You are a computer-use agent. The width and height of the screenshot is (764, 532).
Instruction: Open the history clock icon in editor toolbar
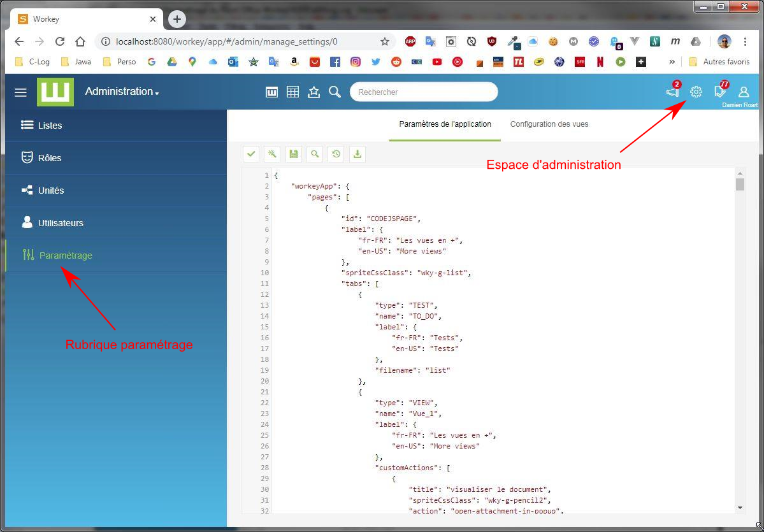coord(336,154)
